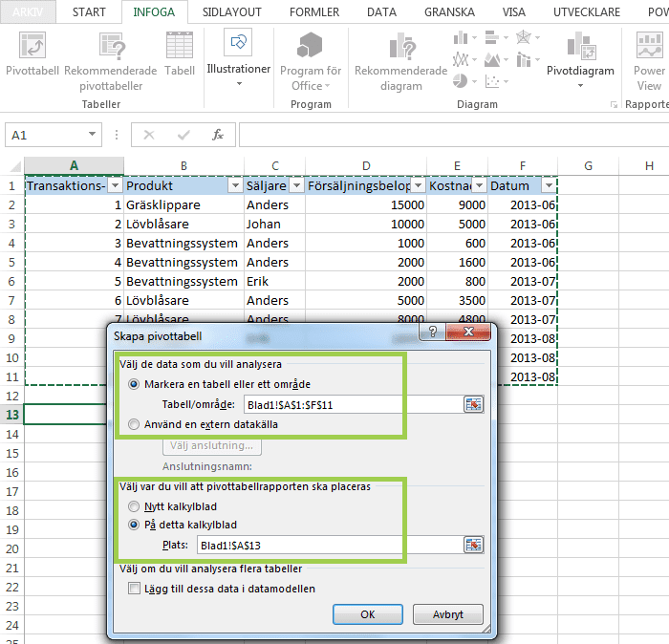The image size is (669, 644).
Task: Open Produkt column filter dropdown
Action: [x=235, y=185]
